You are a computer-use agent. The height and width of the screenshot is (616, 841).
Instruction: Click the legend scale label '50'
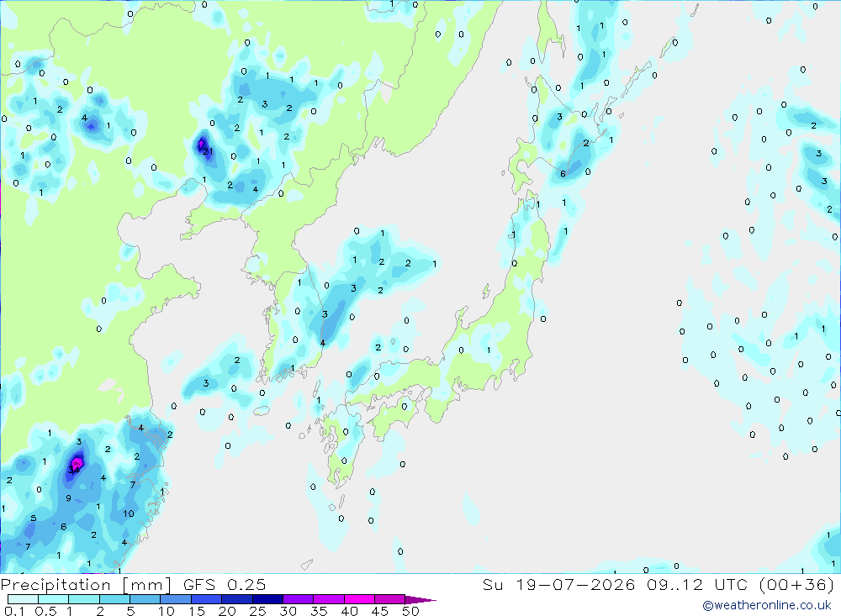[x=411, y=611]
